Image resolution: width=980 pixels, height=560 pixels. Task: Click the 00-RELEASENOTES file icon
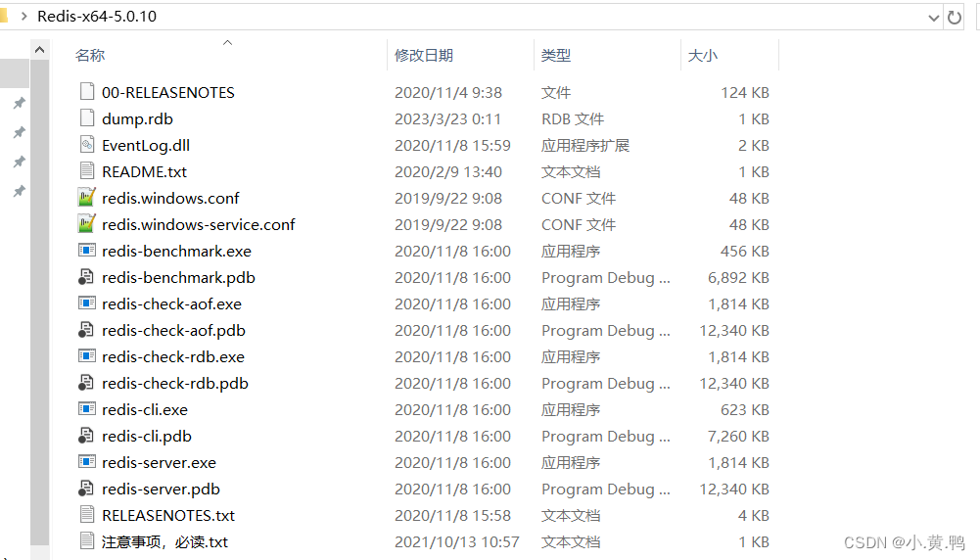coord(87,92)
